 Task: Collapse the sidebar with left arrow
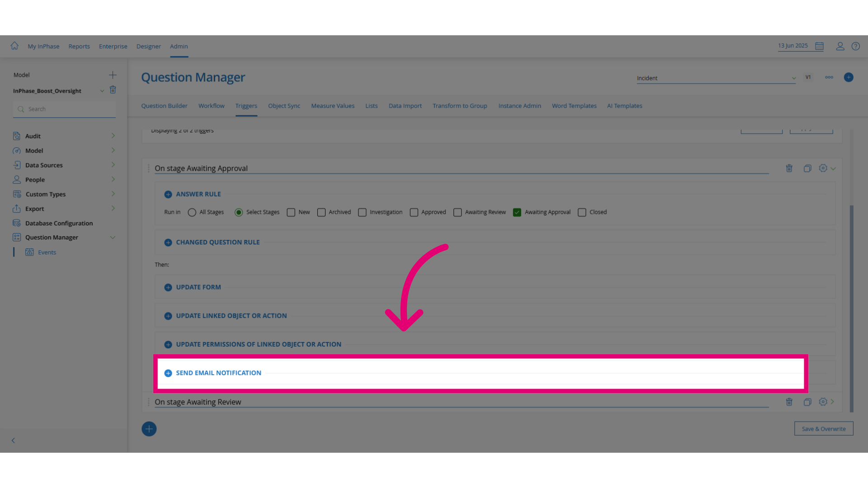13,441
